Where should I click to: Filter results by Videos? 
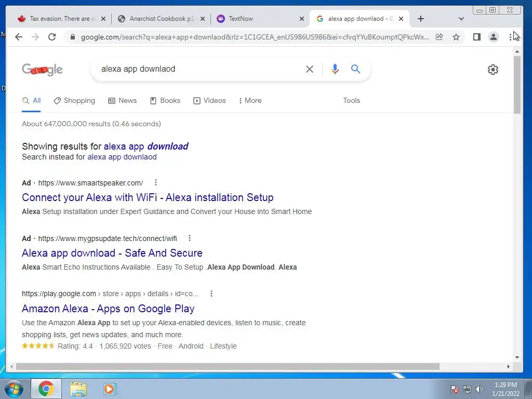tap(210, 100)
